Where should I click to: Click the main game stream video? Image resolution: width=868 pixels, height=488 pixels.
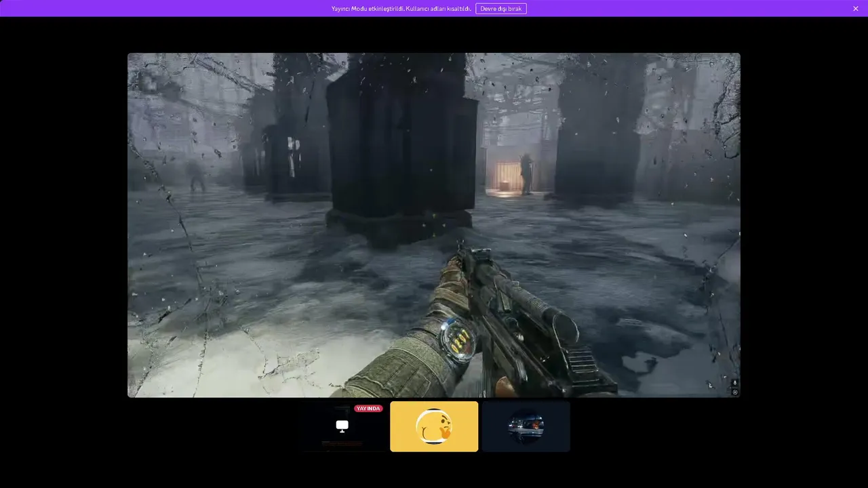(434, 225)
